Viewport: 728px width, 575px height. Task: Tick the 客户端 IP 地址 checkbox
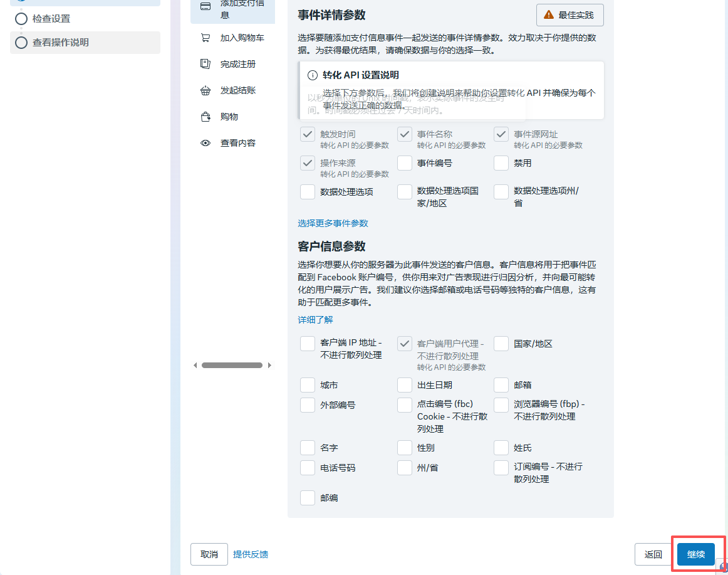308,344
